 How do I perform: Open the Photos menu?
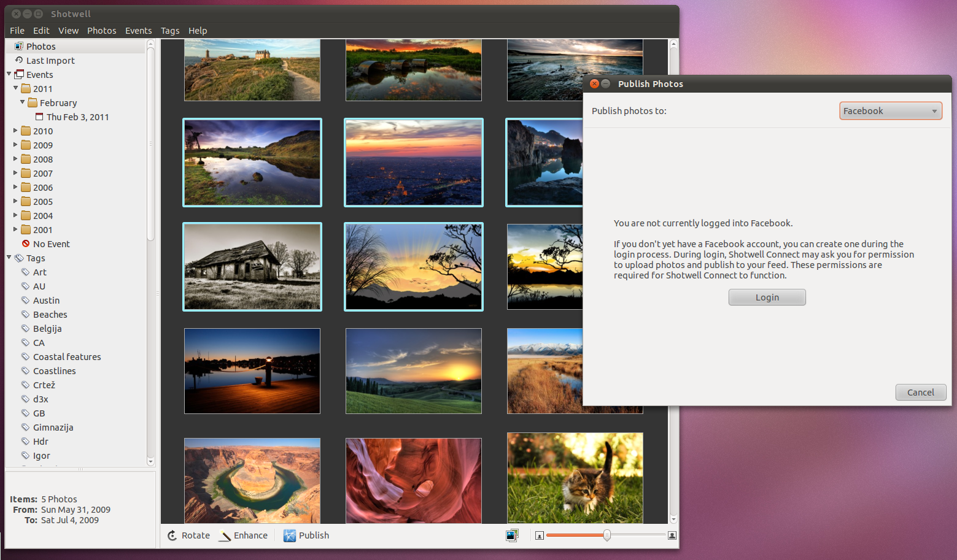click(101, 31)
